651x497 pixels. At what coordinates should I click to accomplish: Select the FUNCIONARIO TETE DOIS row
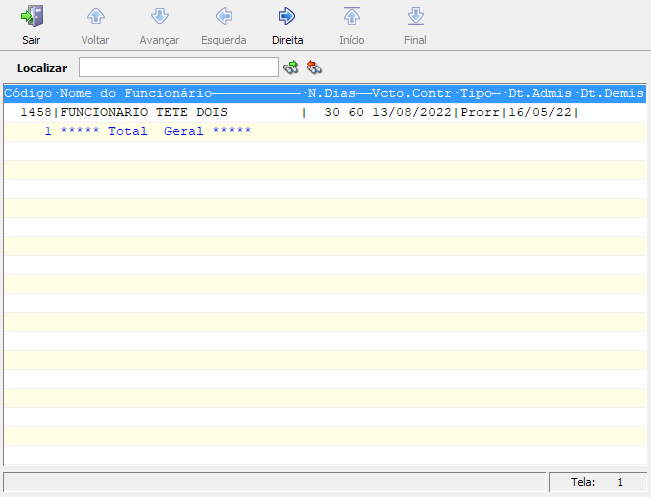pyautogui.click(x=144, y=113)
